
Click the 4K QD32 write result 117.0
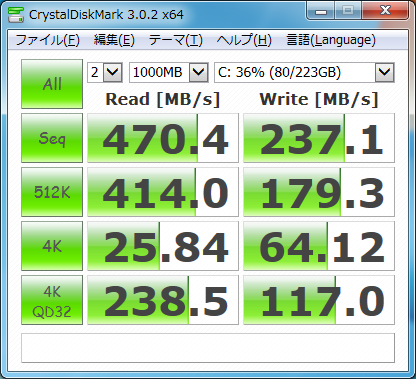coord(319,300)
